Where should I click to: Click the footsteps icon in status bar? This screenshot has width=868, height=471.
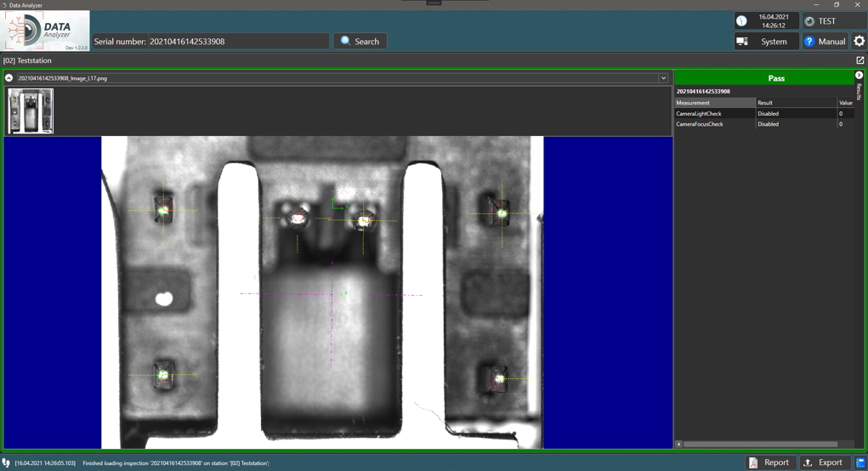tap(7, 463)
